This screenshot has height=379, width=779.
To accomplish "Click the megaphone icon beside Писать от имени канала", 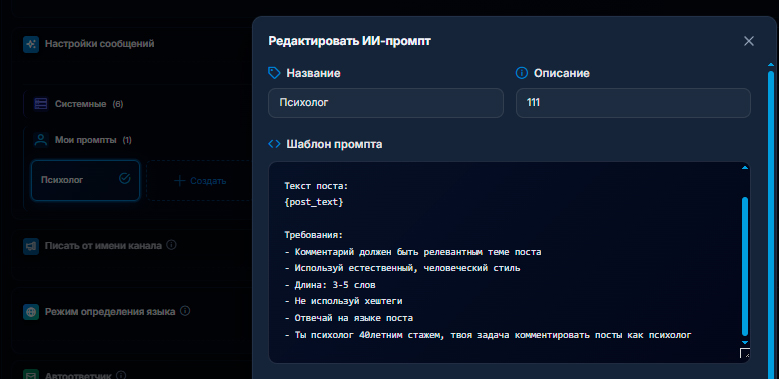I will [31, 246].
